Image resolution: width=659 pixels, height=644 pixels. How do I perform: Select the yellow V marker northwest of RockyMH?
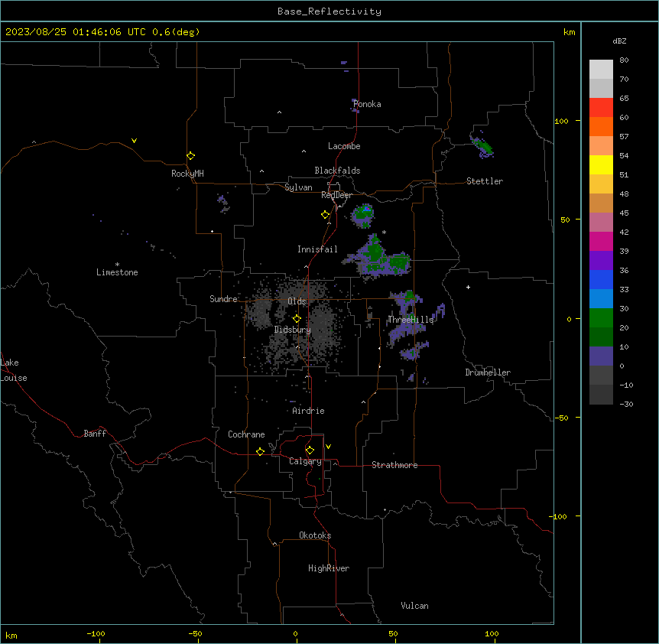coord(134,141)
